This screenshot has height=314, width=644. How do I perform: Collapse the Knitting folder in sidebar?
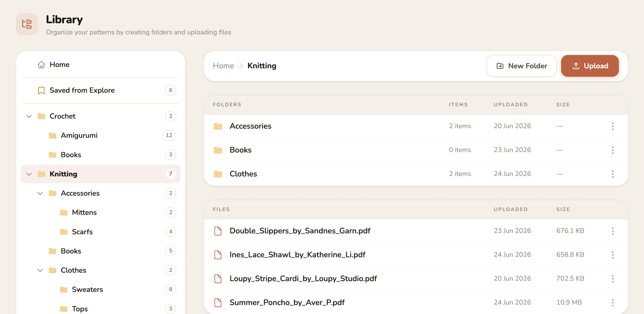[29, 174]
